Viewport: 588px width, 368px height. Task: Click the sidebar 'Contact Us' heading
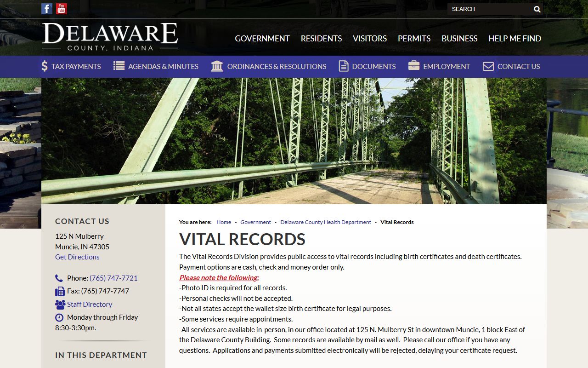point(82,221)
